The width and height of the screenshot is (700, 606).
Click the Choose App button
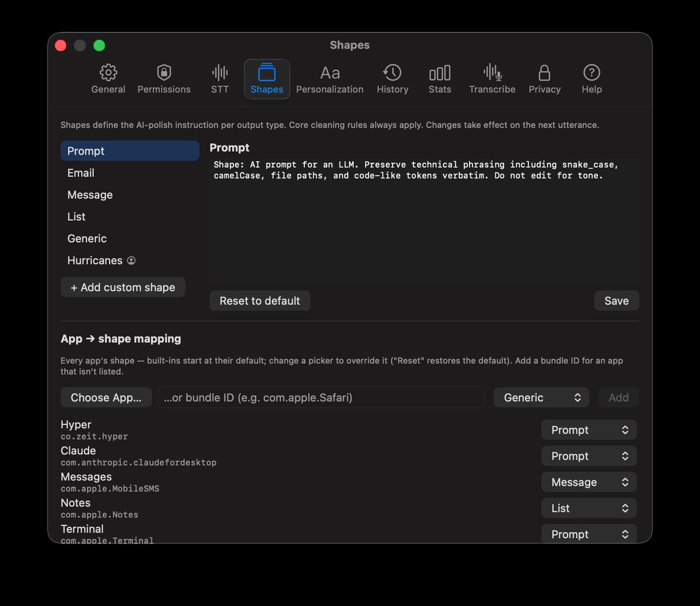(106, 398)
